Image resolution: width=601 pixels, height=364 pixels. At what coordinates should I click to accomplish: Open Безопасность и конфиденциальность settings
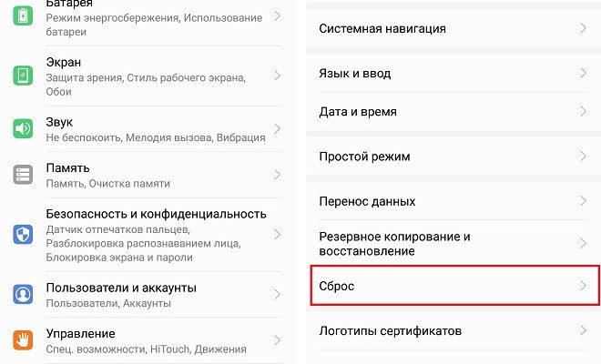click(x=156, y=214)
